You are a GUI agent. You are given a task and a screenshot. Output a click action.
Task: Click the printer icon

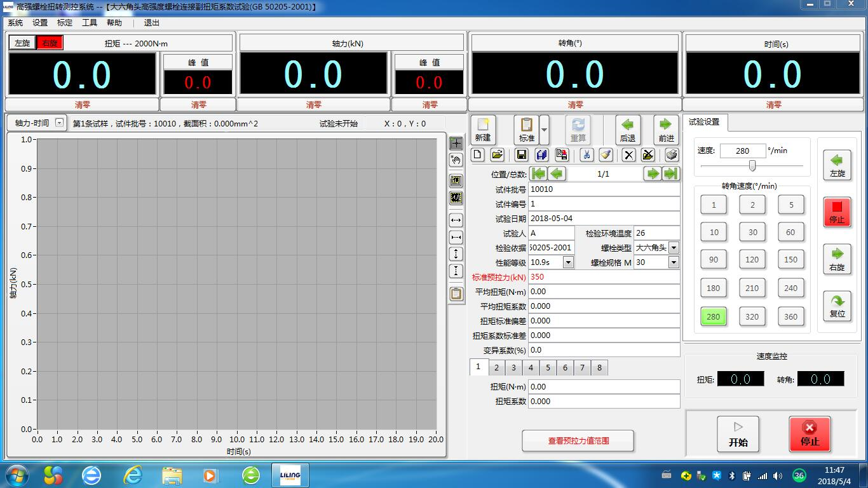pyautogui.click(x=672, y=154)
